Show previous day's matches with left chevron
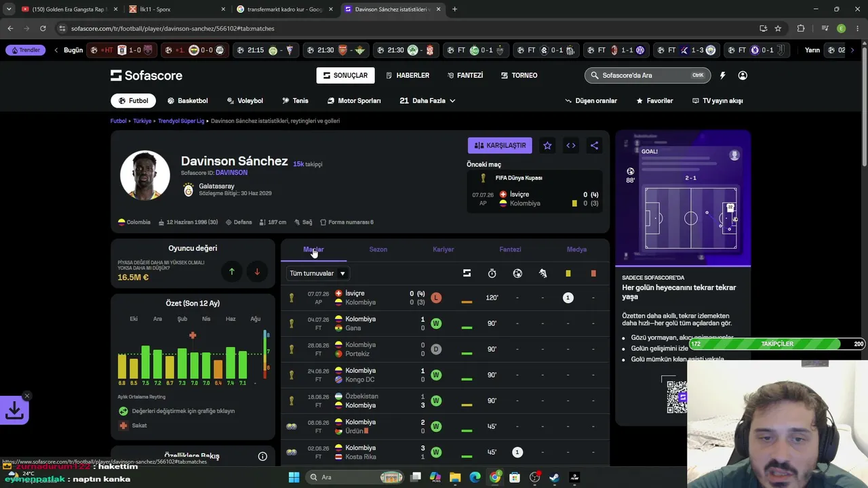Image resolution: width=868 pixels, height=488 pixels. (x=57, y=50)
